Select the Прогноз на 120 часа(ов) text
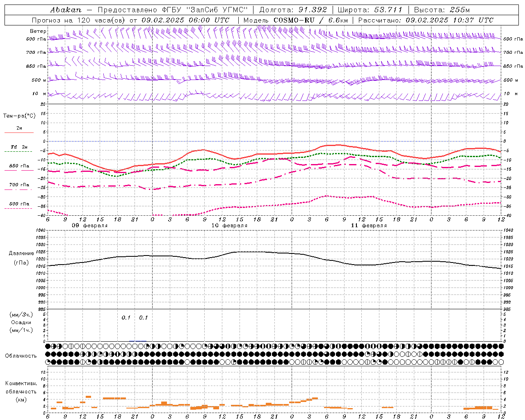 pos(79,20)
